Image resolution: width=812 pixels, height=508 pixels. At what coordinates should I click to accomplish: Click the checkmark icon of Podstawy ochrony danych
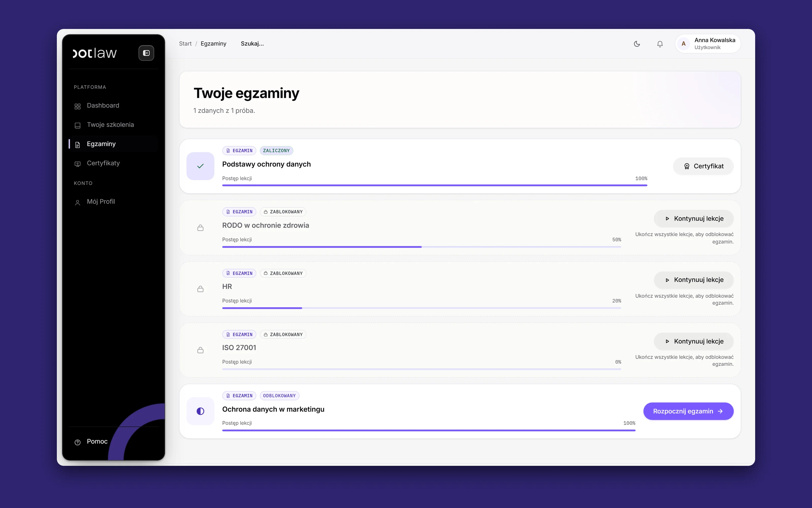coord(200,166)
